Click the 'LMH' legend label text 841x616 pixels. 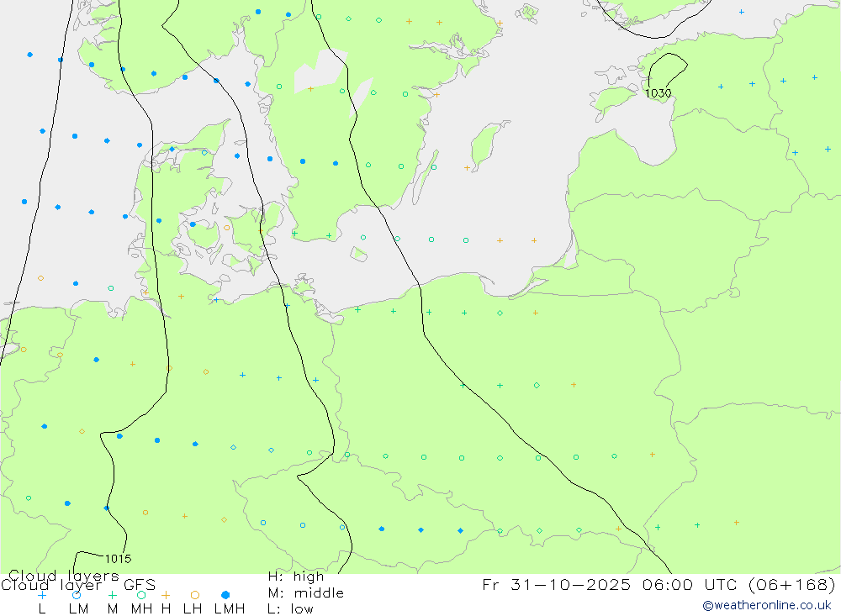click(230, 609)
